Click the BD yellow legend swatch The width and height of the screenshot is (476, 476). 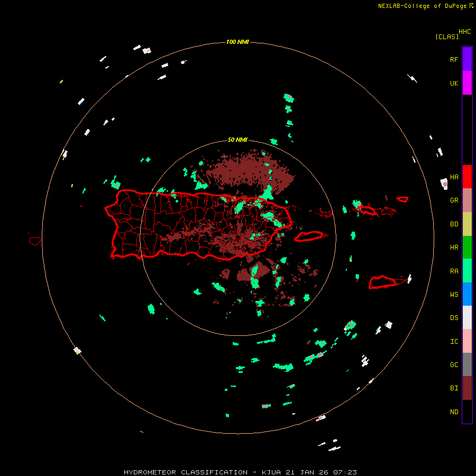pyautogui.click(x=467, y=224)
